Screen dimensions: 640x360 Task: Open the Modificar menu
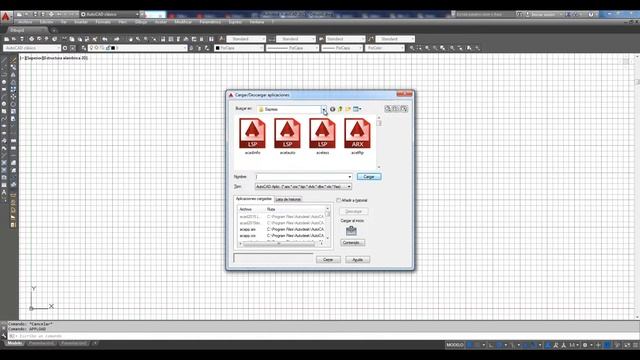pos(183,22)
